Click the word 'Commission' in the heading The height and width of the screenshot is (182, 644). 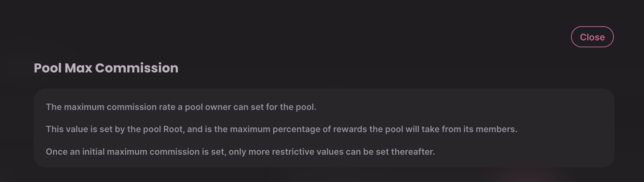coord(136,68)
